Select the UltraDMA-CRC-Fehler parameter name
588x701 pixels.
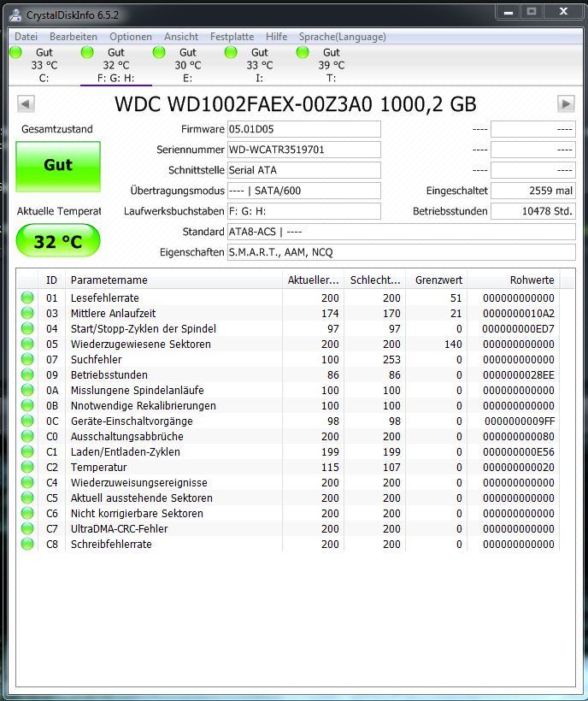pos(120,529)
